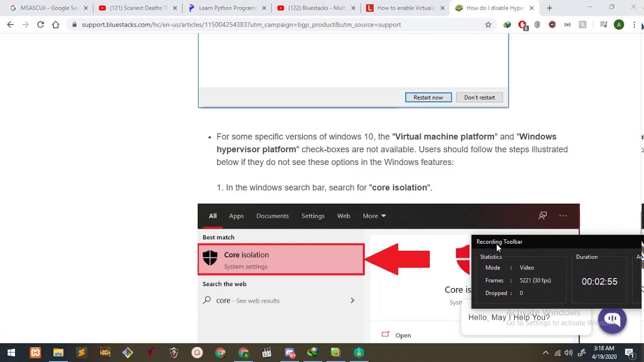Click the Frames 5221 (30 fps) statistic
This screenshot has width=644, height=362.
click(518, 281)
